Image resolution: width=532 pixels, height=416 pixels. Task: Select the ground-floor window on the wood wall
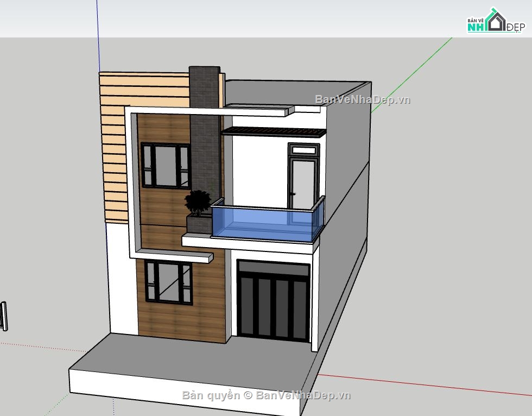[x=168, y=282]
